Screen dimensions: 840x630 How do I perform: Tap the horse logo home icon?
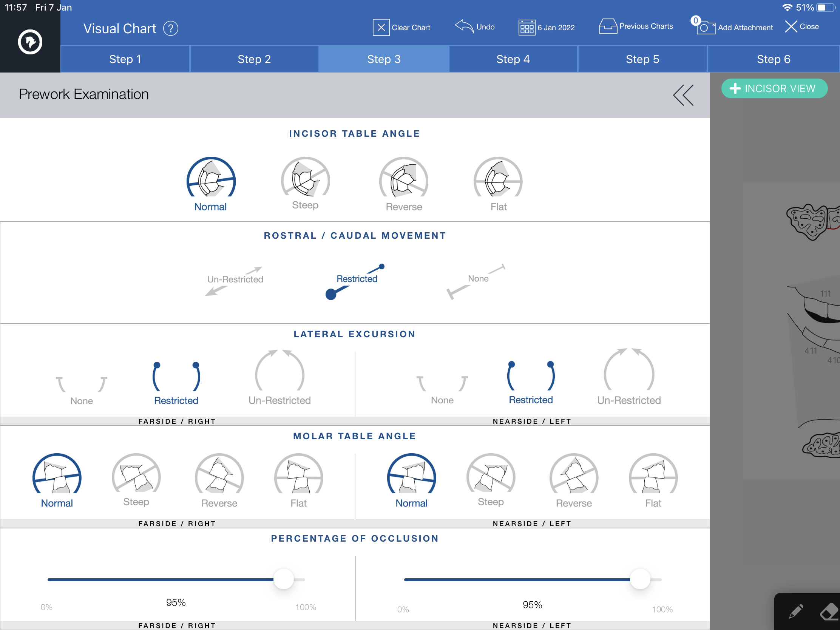(30, 42)
